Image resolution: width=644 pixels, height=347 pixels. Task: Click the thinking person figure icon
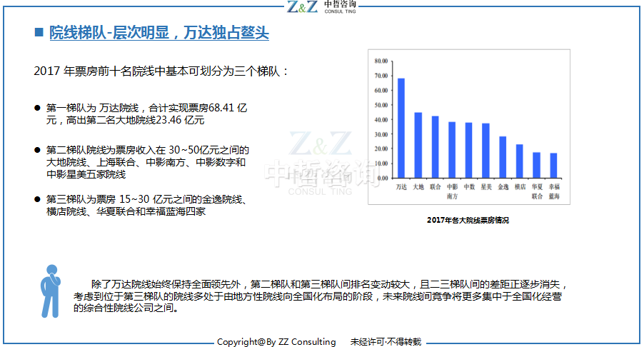point(49,291)
